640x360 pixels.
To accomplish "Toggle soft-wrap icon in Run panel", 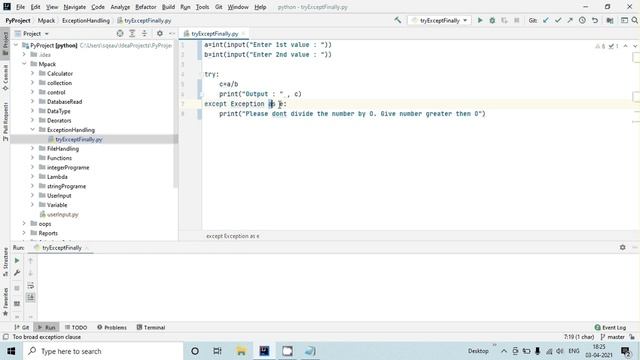I will [31, 286].
